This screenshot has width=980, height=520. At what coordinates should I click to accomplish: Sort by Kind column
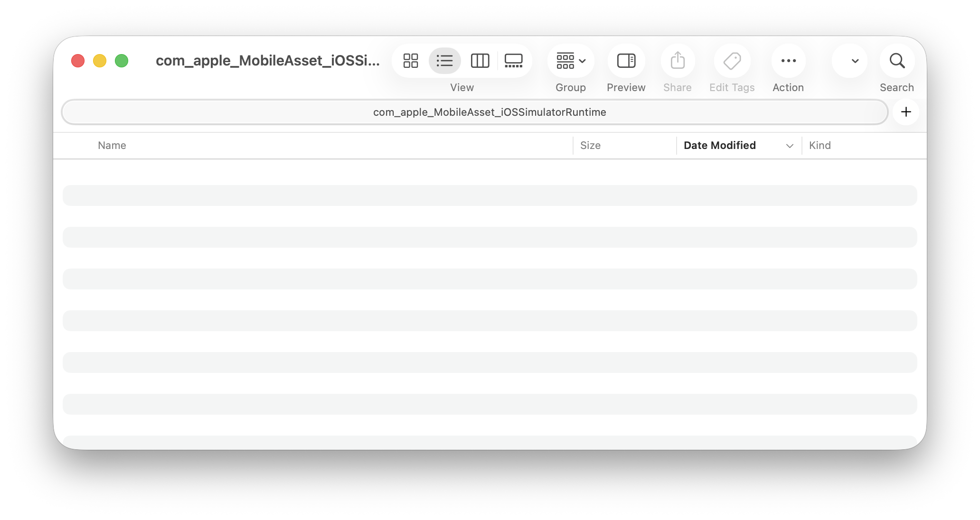coord(820,145)
